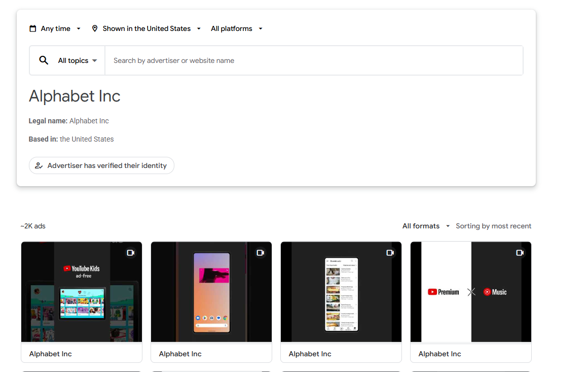Click the Legal name: Alphabet Inc line
This screenshot has height=372, width=588.
(68, 121)
